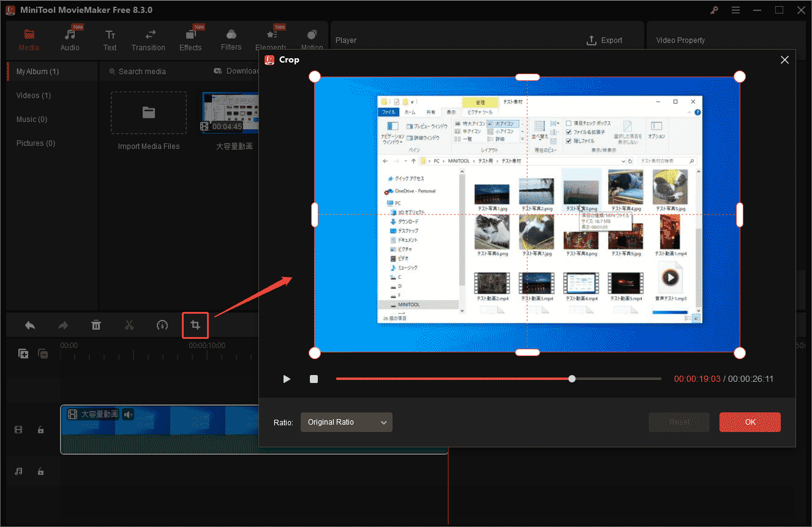Click the bottom-left crop corner handle
The width and height of the screenshot is (812, 527).
pyautogui.click(x=314, y=353)
